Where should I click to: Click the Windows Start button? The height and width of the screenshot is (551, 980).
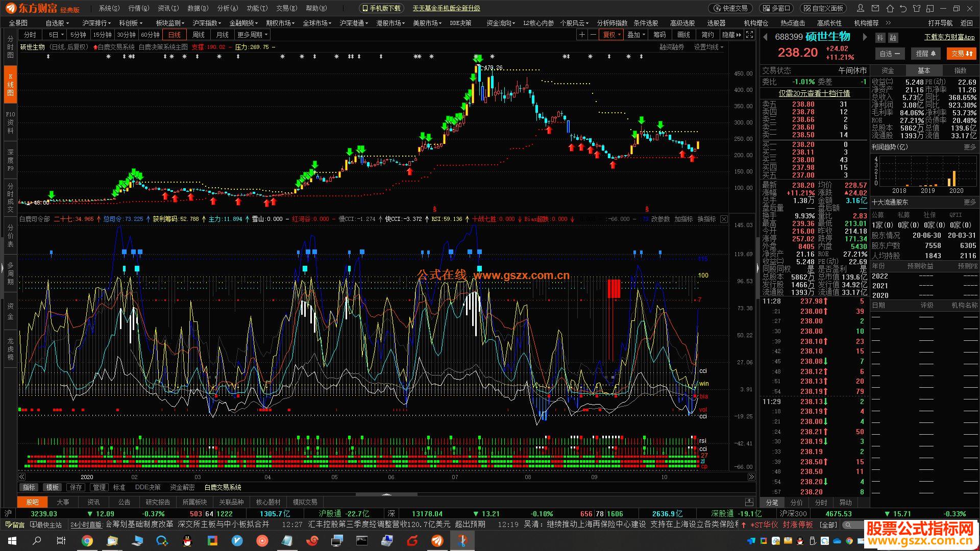[x=11, y=540]
